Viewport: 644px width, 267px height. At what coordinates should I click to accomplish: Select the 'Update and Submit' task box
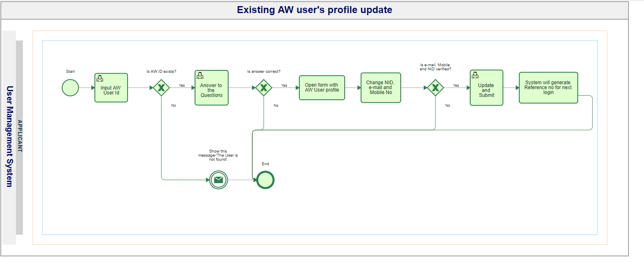[487, 88]
